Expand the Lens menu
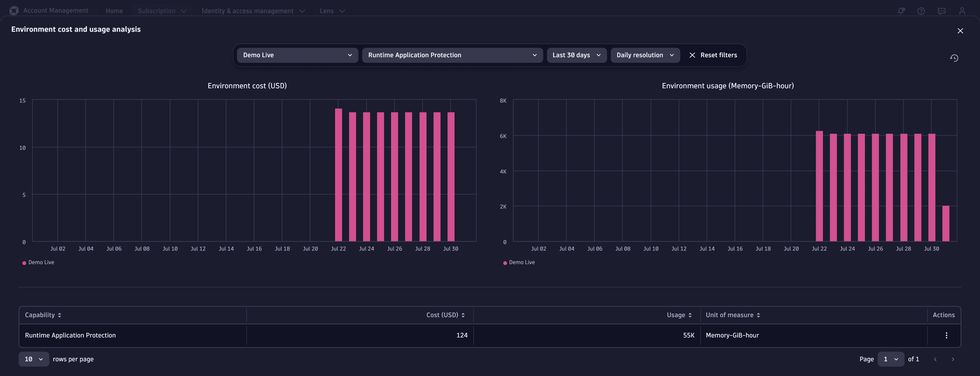 332,11
